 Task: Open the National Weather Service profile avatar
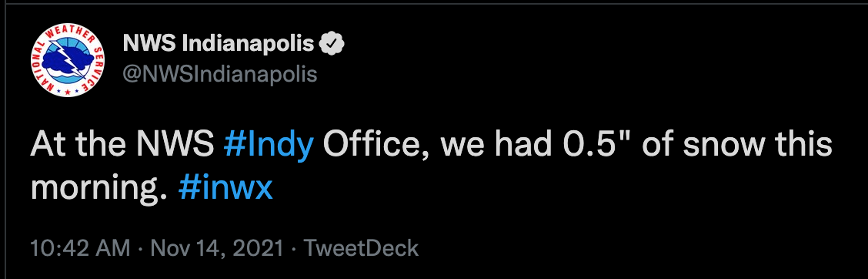point(68,60)
